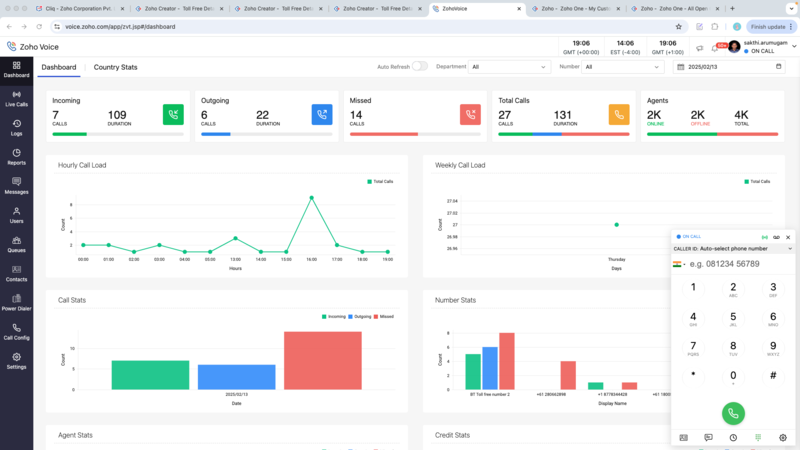
Task: Open the Logs sidebar icon
Action: [x=16, y=127]
